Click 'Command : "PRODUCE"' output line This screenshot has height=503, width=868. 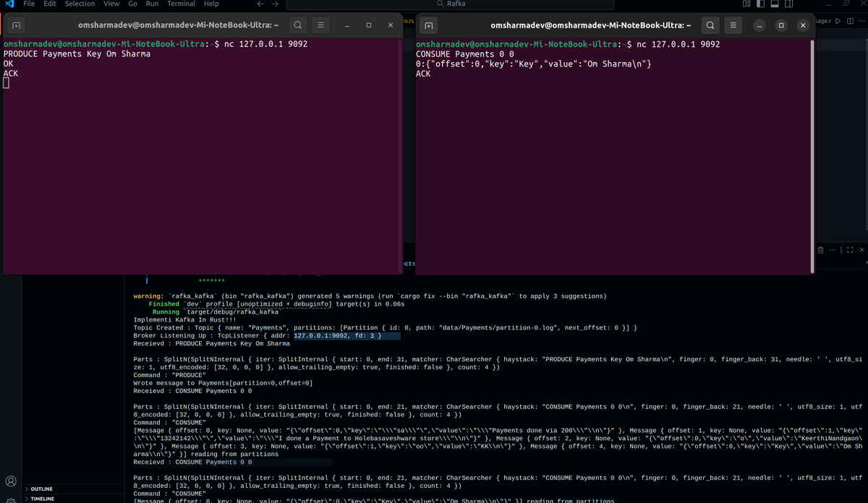tap(170, 375)
